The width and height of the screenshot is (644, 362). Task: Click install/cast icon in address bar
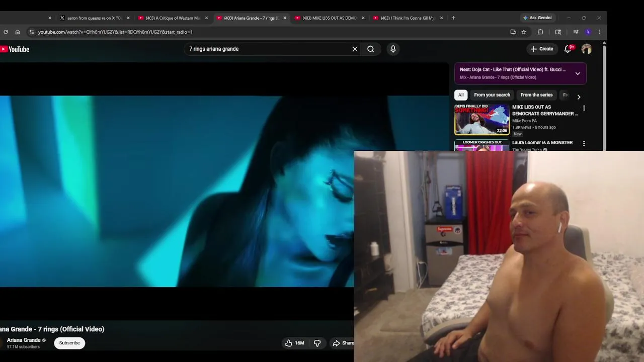(513, 32)
